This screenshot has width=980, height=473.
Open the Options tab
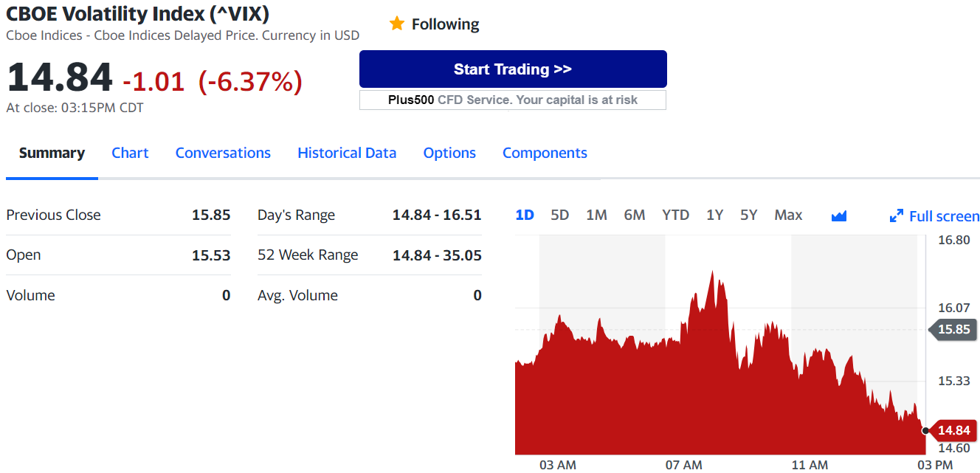(x=449, y=153)
